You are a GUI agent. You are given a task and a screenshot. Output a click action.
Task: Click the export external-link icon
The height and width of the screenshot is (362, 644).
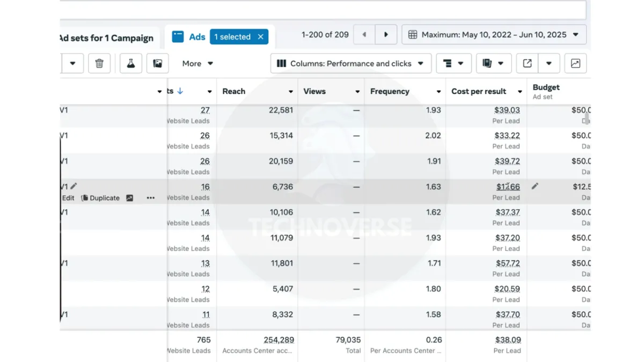tap(528, 63)
